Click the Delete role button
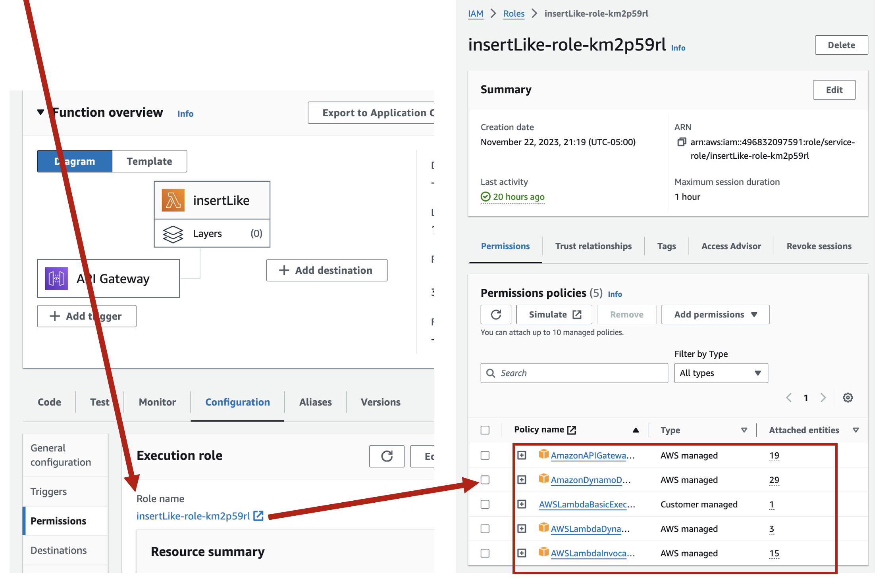 coord(842,45)
